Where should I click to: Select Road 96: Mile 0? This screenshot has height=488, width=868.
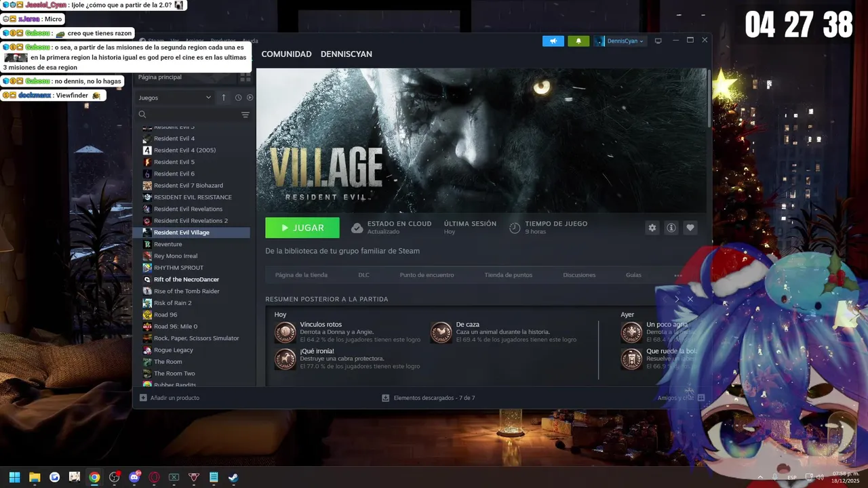176,326
